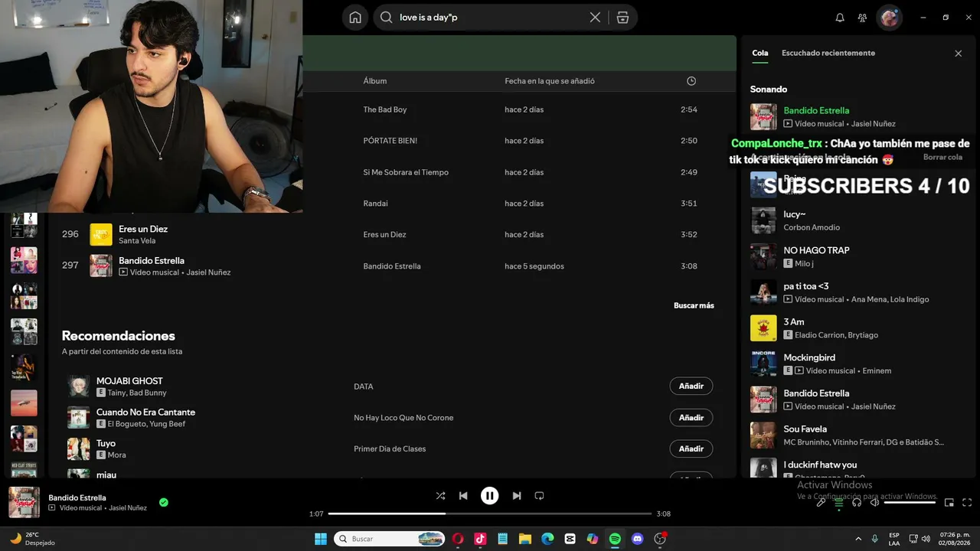
Task: Open Microsoft Edge from the taskbar
Action: [x=547, y=539]
